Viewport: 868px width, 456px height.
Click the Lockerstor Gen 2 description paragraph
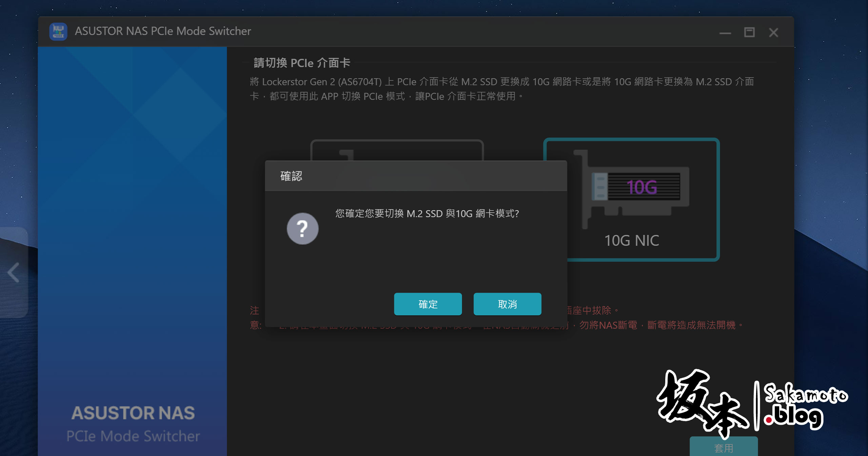(x=502, y=89)
